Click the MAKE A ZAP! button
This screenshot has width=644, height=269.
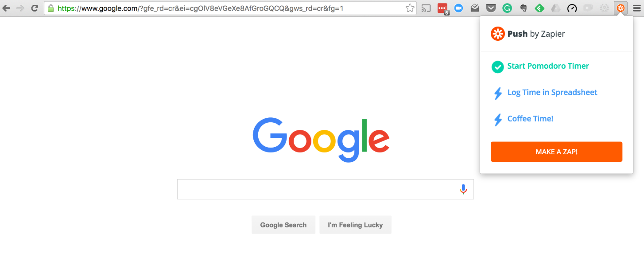tap(556, 152)
